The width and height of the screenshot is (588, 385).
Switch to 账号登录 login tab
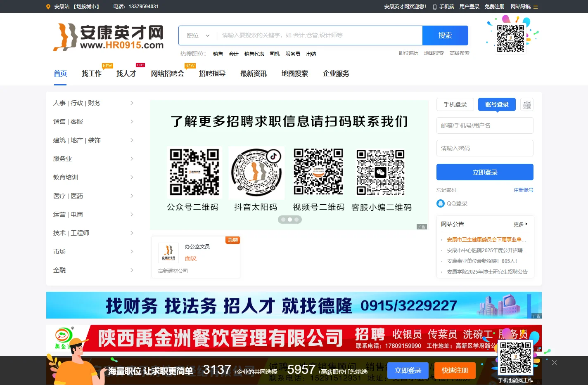pos(497,104)
